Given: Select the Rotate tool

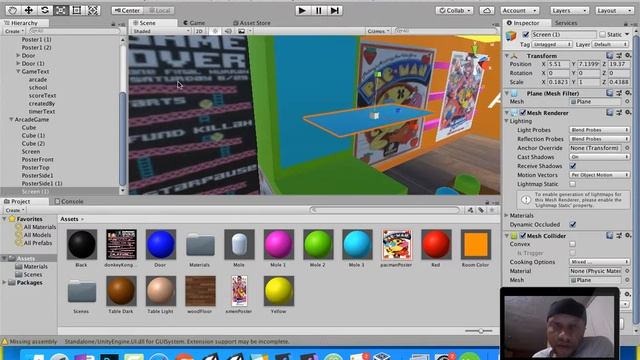Looking at the screenshot, I should click(x=44, y=10).
